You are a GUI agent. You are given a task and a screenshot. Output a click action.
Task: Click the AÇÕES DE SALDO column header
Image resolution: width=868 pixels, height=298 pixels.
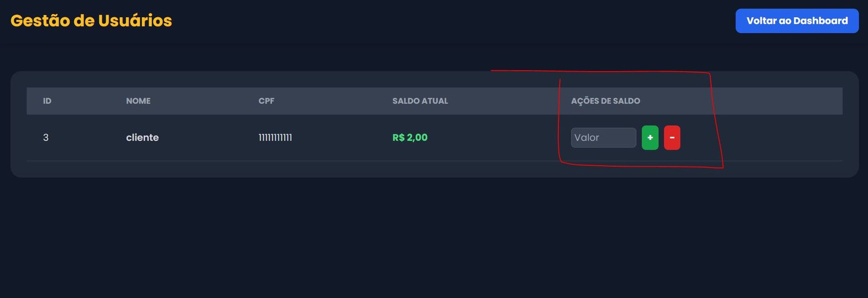605,101
